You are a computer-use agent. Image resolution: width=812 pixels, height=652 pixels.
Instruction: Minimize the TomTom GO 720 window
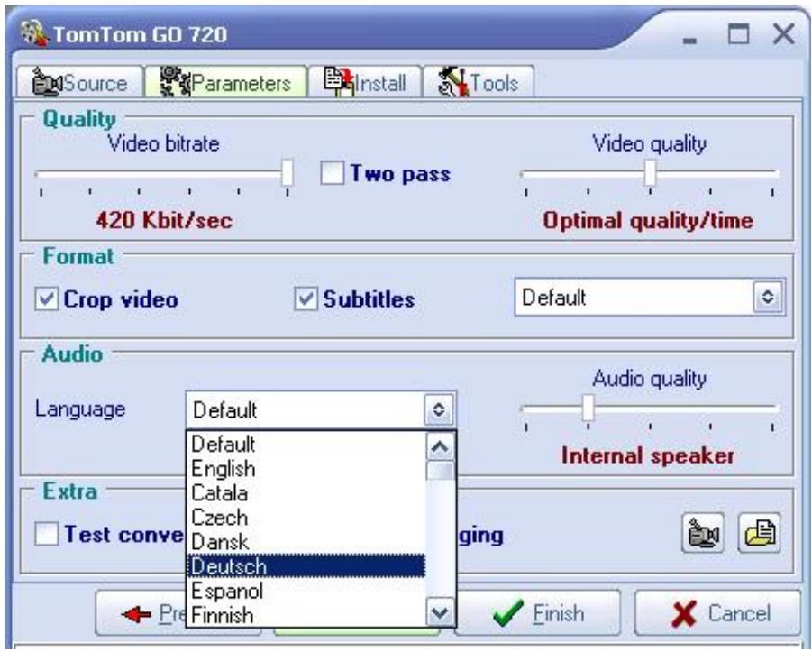point(689,40)
